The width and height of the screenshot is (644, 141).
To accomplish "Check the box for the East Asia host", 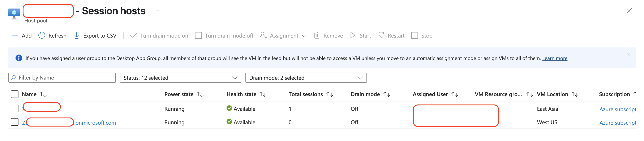I will [15, 108].
